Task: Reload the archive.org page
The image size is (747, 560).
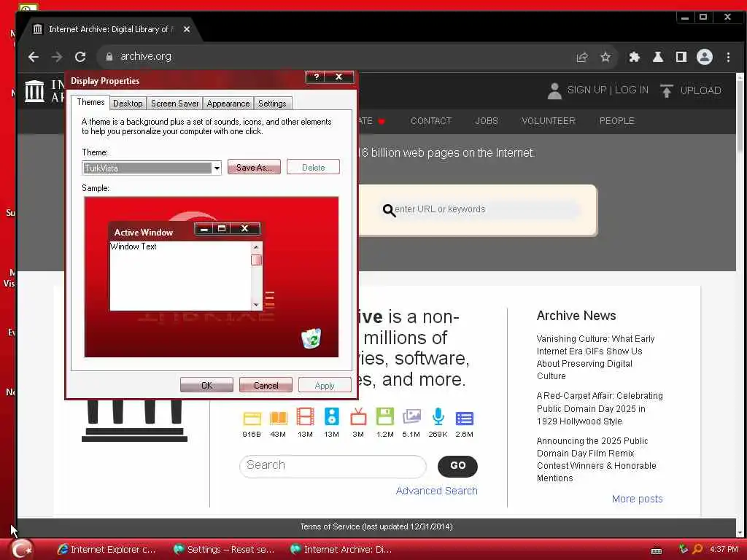Action: [80, 57]
